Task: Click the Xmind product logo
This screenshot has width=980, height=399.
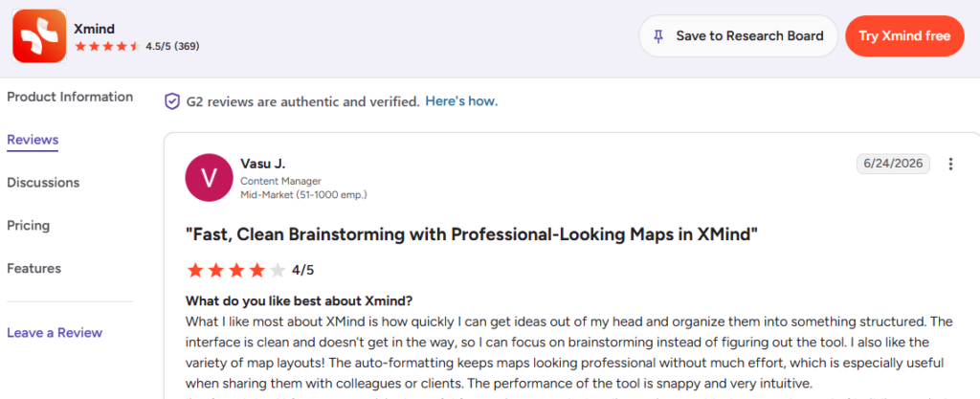Action: (x=39, y=36)
